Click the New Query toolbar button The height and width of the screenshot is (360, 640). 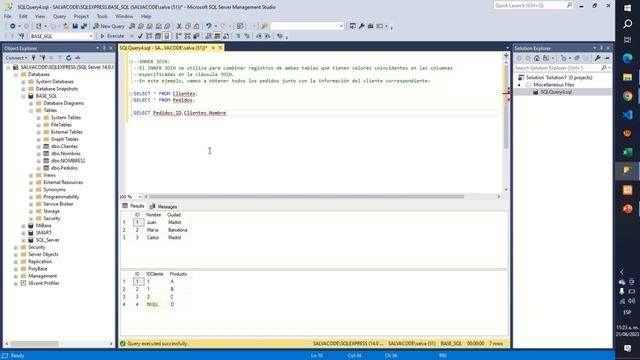click(x=109, y=26)
